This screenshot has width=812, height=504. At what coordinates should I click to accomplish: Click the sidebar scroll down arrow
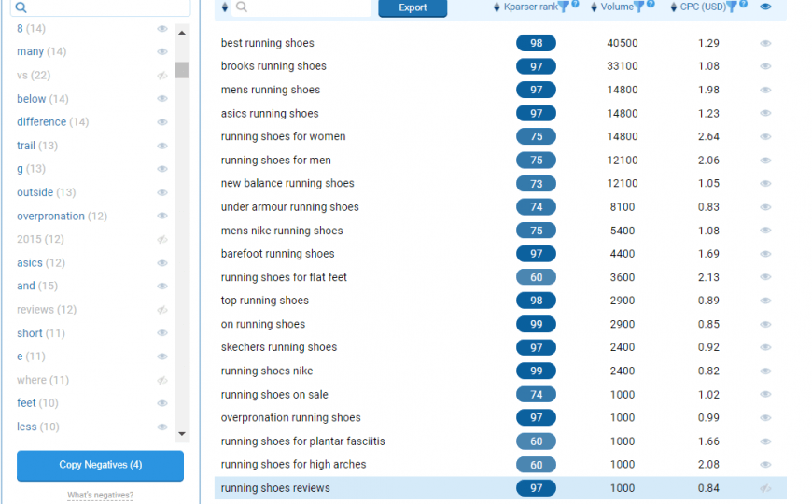tap(182, 434)
